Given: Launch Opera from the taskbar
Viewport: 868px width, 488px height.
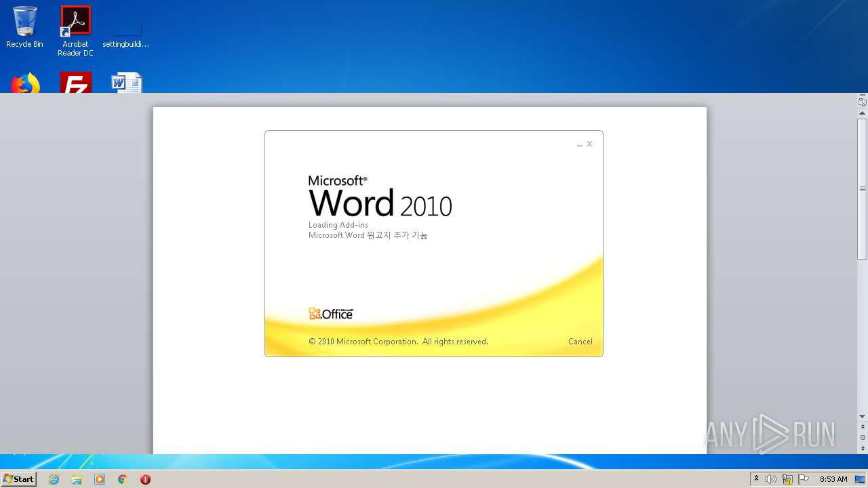Looking at the screenshot, I should (145, 479).
